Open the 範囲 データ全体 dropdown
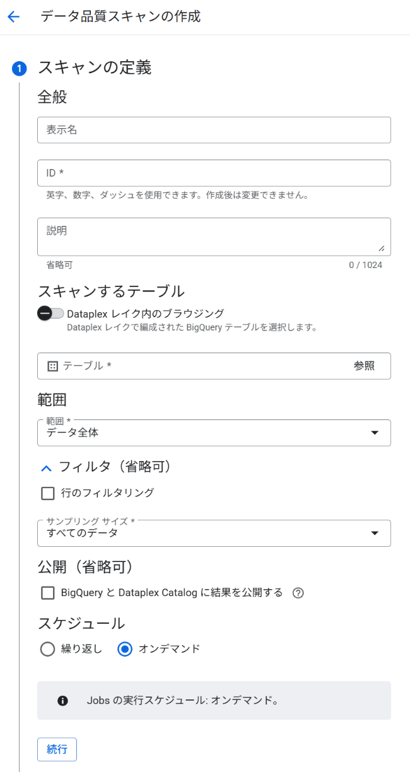This screenshot has width=410, height=772. 214,433
